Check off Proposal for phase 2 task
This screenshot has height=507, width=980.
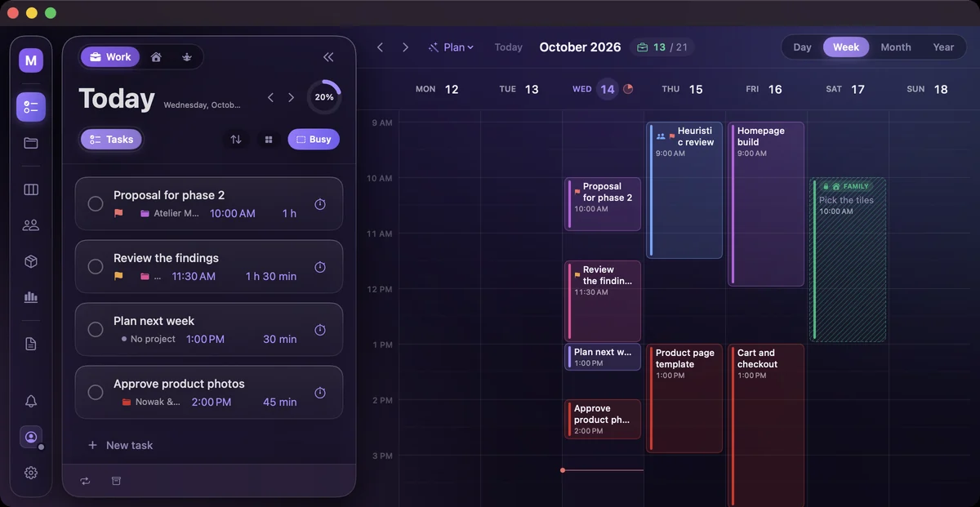click(96, 203)
